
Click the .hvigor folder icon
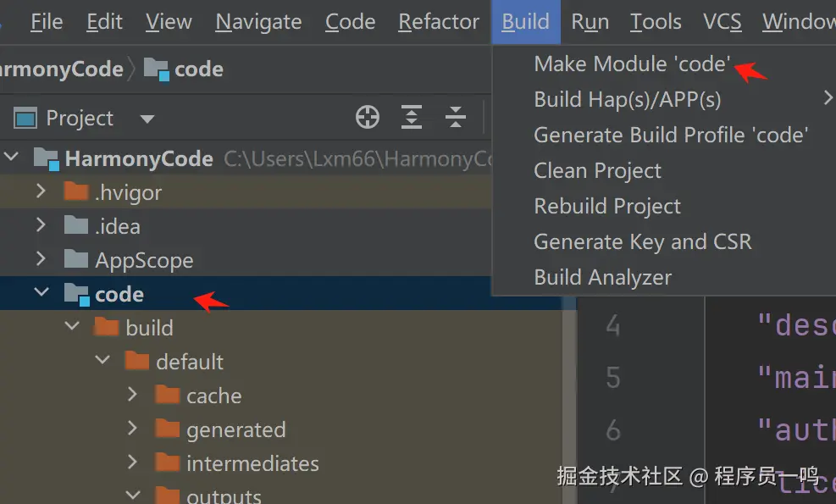[76, 192]
